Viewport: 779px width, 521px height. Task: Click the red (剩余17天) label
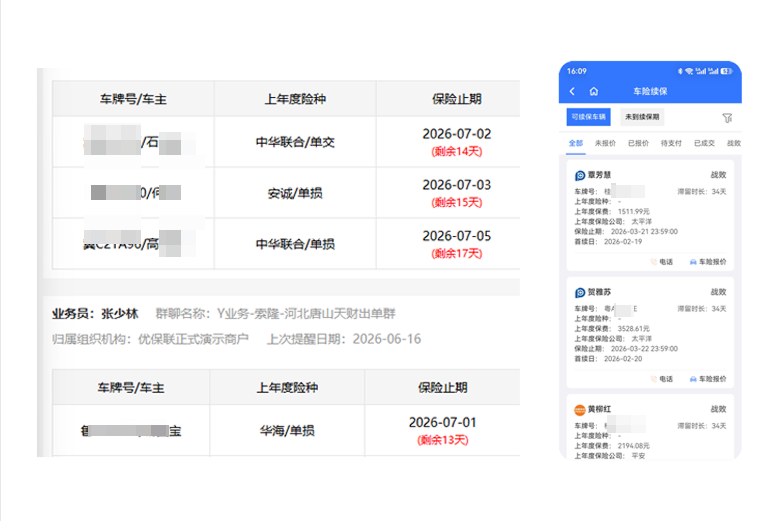(x=457, y=254)
